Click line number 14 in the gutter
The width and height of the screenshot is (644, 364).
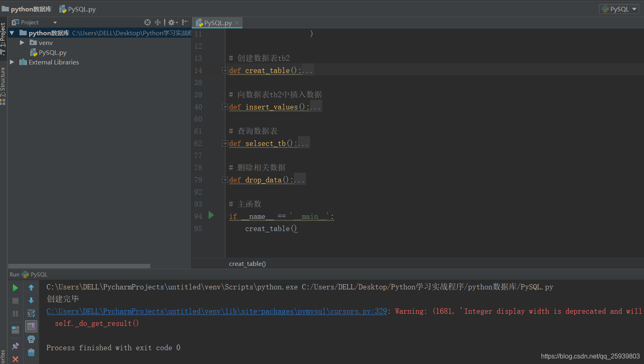pos(198,71)
